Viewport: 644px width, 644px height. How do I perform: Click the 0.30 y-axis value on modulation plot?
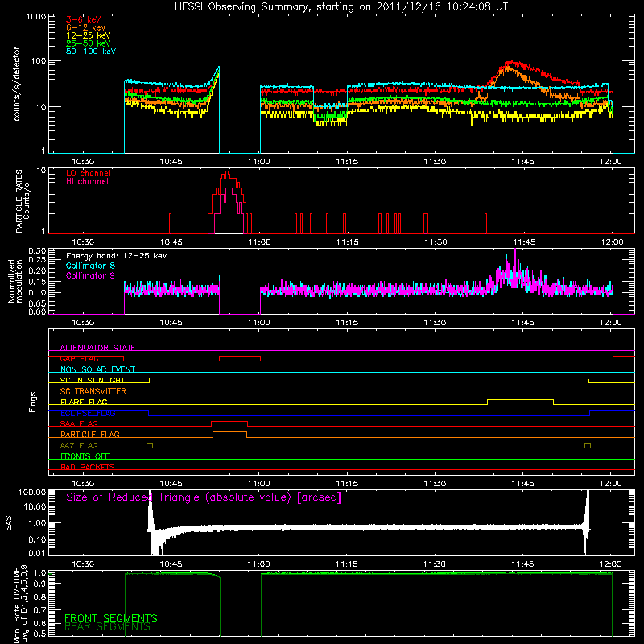tap(37, 250)
